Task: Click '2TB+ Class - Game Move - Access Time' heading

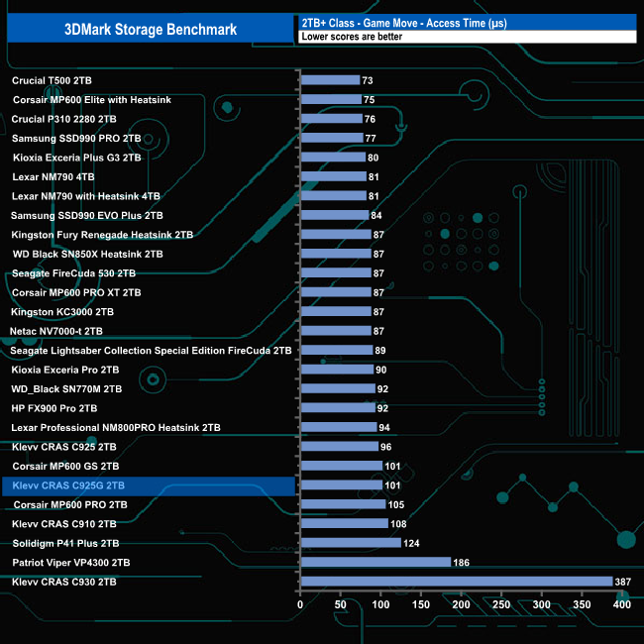Action: [x=404, y=23]
